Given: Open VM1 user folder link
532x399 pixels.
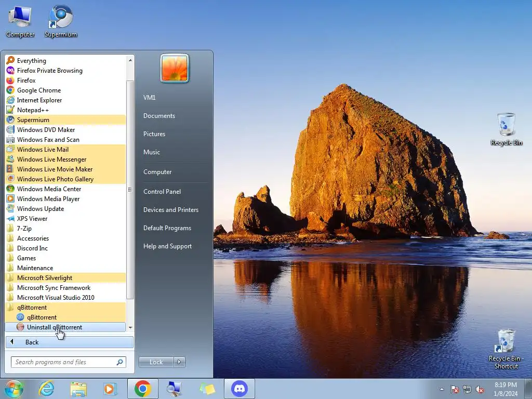Looking at the screenshot, I should click(x=149, y=97).
